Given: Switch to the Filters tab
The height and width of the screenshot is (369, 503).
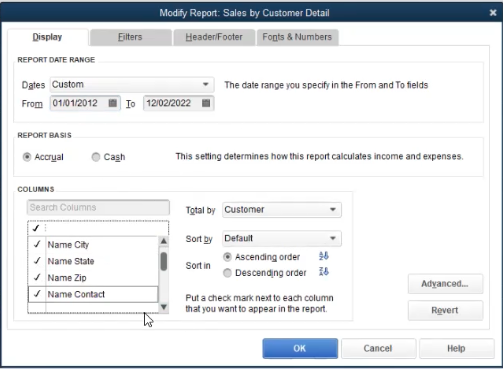Looking at the screenshot, I should pyautogui.click(x=130, y=37).
